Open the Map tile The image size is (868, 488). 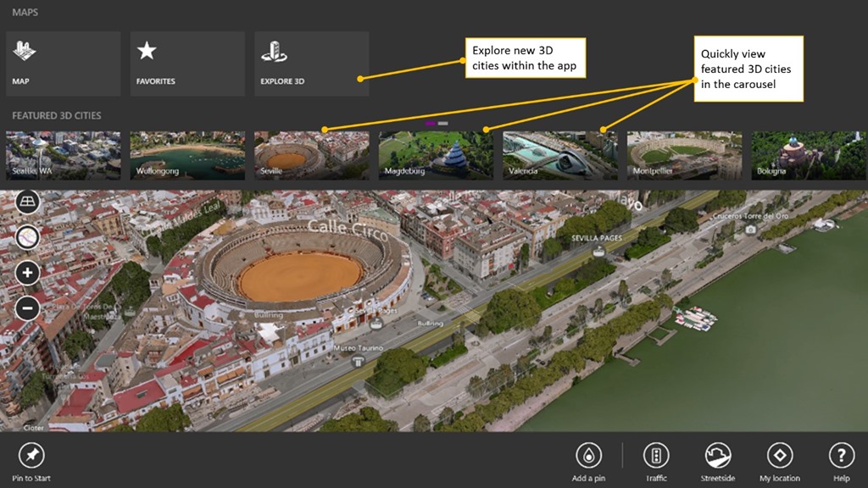63,64
